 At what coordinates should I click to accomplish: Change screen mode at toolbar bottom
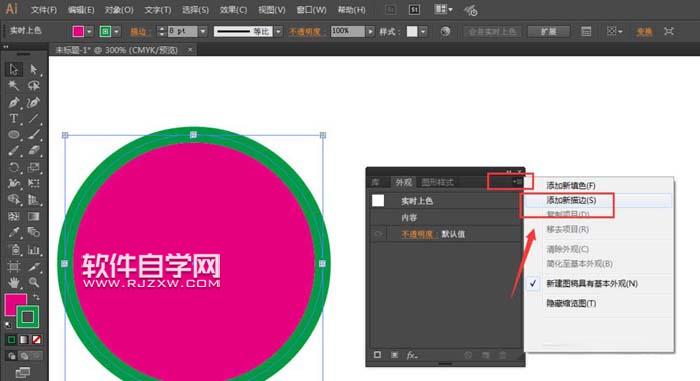[x=23, y=372]
